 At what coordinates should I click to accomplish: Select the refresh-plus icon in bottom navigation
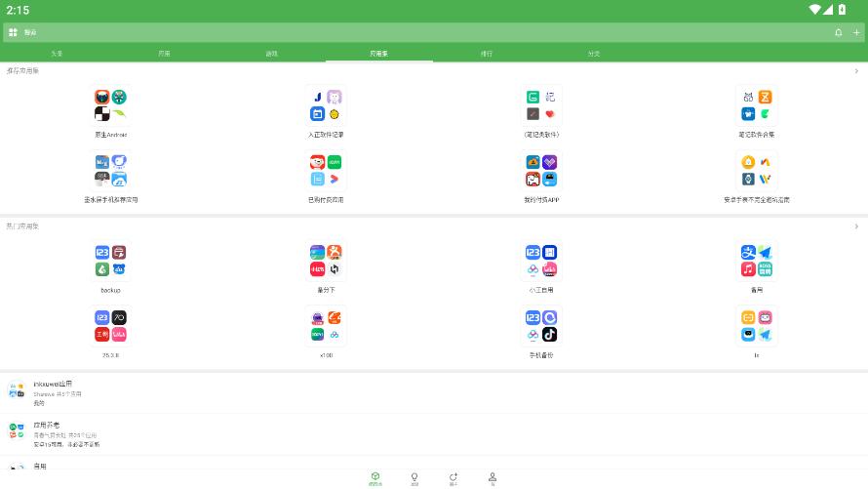(454, 479)
